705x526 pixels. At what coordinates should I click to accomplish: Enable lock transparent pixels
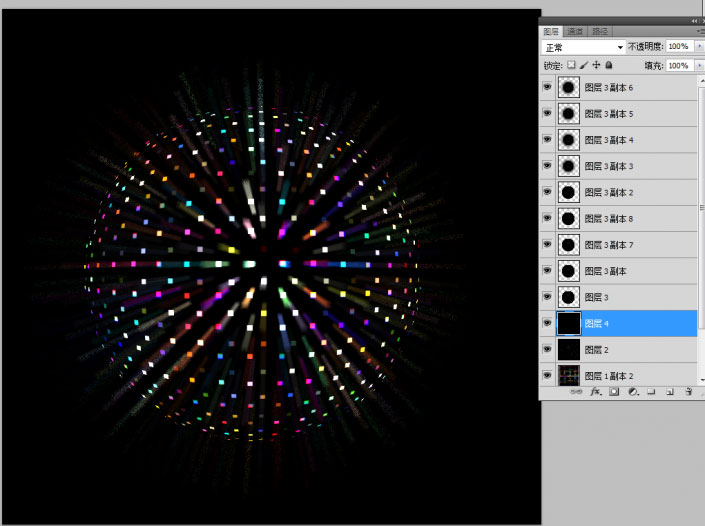[571, 65]
